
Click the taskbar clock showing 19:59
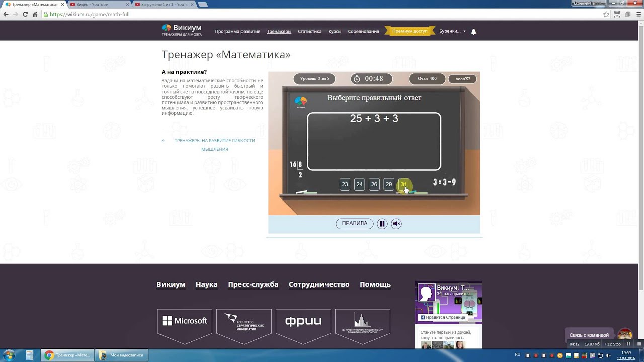click(626, 355)
